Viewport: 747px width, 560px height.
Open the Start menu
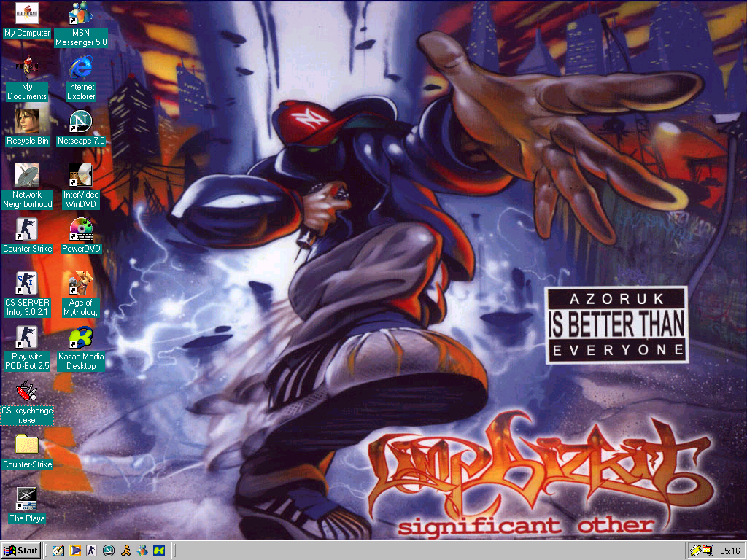coord(21,551)
